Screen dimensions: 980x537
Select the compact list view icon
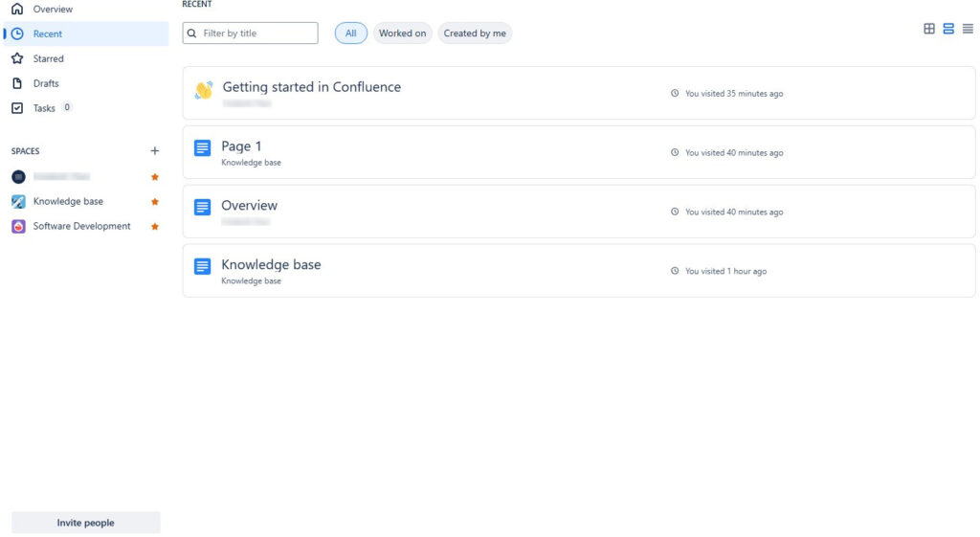(968, 29)
